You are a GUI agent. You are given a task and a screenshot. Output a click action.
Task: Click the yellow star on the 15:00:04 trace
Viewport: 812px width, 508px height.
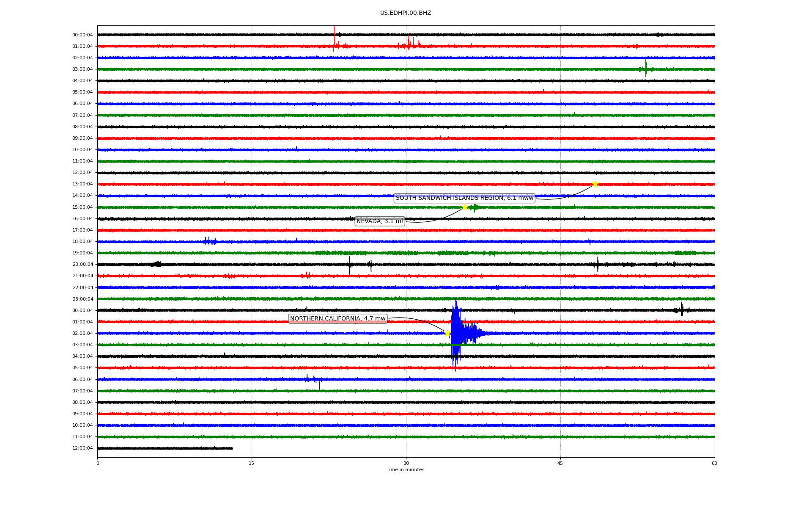pyautogui.click(x=465, y=207)
